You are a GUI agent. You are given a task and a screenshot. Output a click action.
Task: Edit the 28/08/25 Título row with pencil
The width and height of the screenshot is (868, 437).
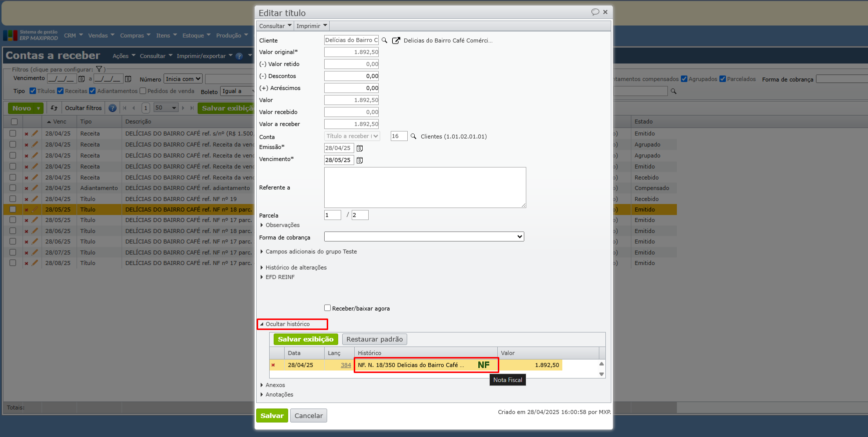35,263
